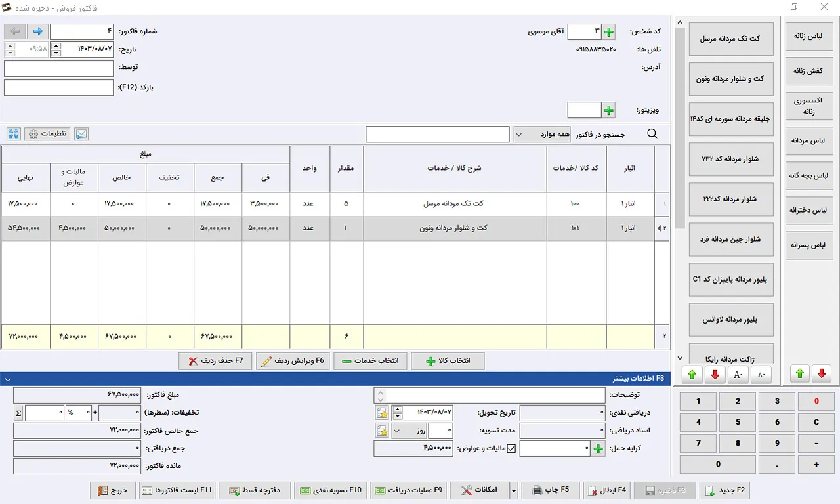Click the sigma button in تخفیفات row
The height and width of the screenshot is (504, 840).
pyautogui.click(x=18, y=413)
